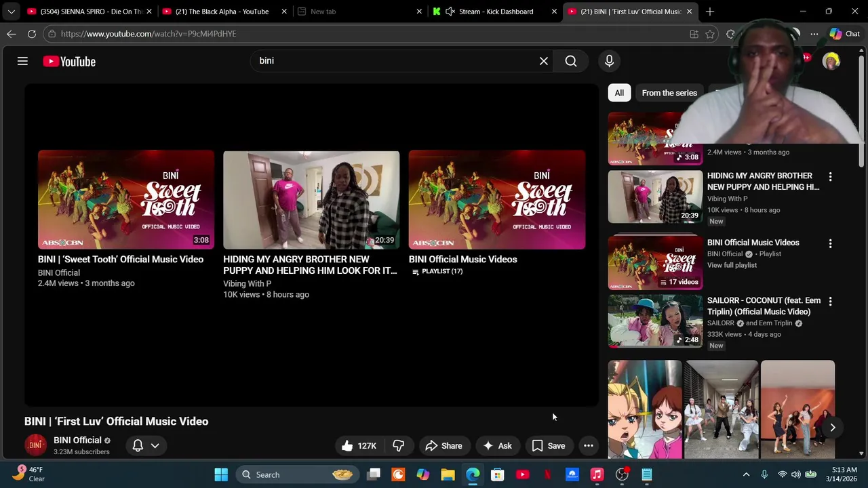Open HIDING MY ANGRY BROTHER title in sidebar
The height and width of the screenshot is (488, 868).
[x=763, y=181]
